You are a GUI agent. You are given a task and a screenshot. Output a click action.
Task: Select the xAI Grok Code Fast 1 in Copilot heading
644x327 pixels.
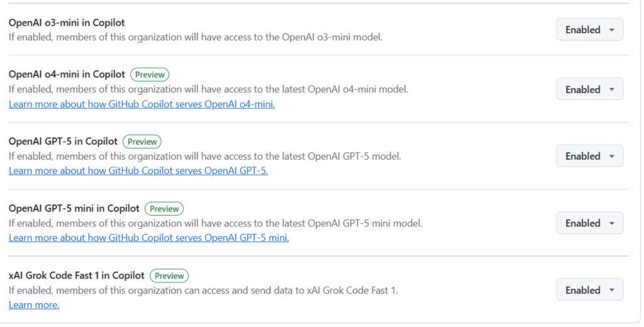coord(76,275)
